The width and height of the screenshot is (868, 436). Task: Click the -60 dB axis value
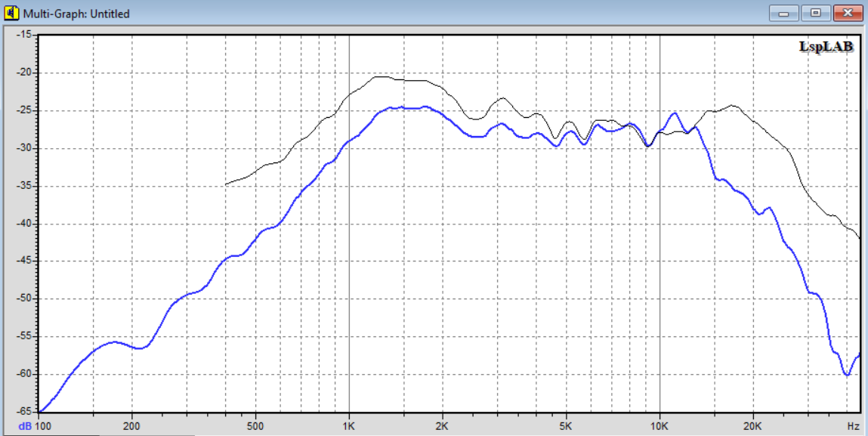(26, 374)
